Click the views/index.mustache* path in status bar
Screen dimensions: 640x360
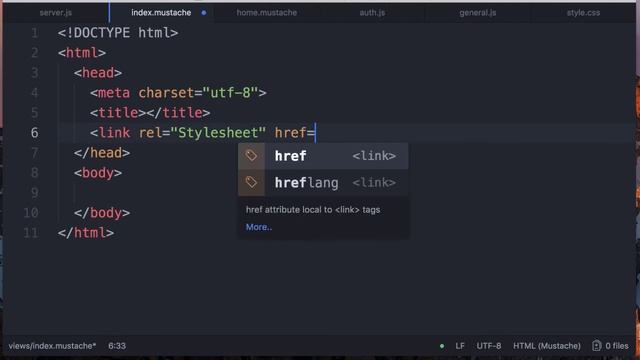[52, 346]
